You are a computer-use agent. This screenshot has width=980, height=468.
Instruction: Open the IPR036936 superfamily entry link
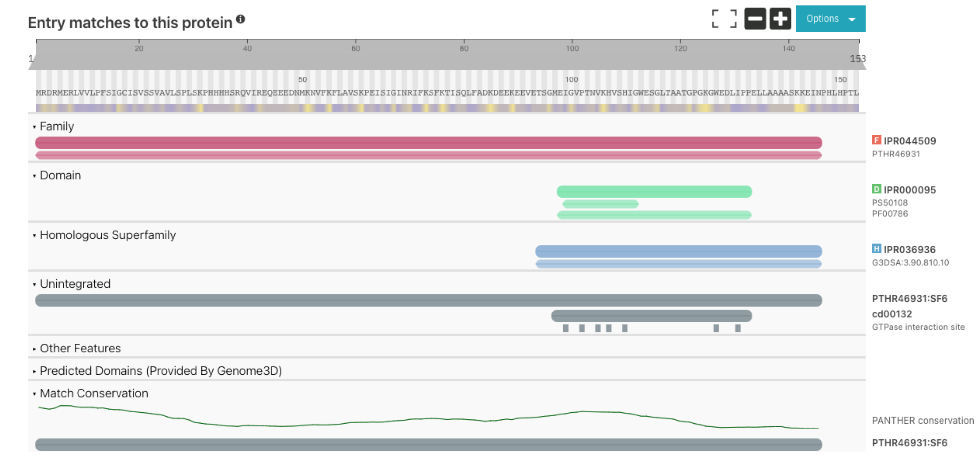tap(909, 249)
